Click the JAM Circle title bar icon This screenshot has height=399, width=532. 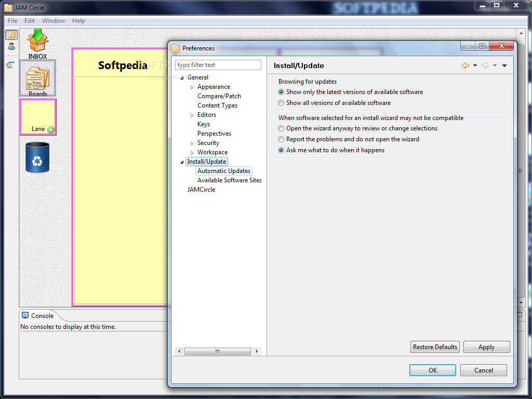point(8,7)
